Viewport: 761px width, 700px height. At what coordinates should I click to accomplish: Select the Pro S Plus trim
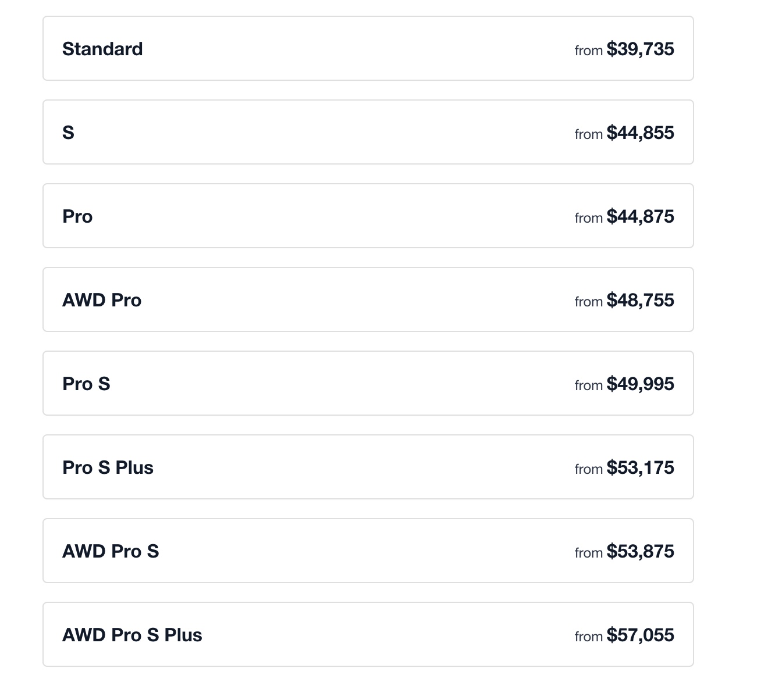(368, 467)
